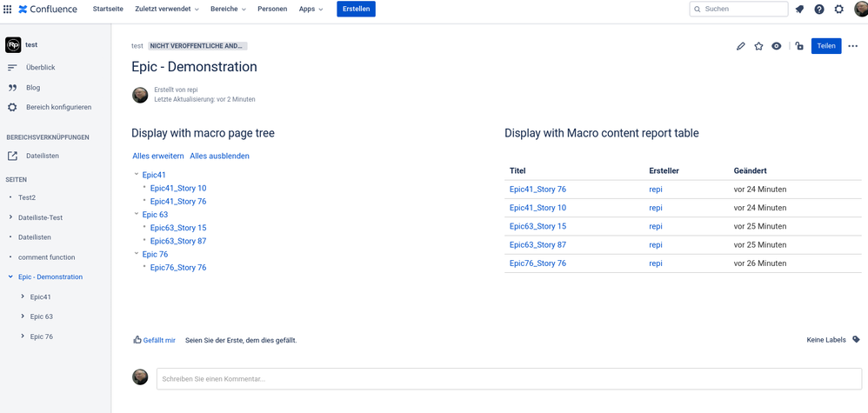Expand Epic41 chevron in sidebar
868x413 pixels.
(x=23, y=296)
